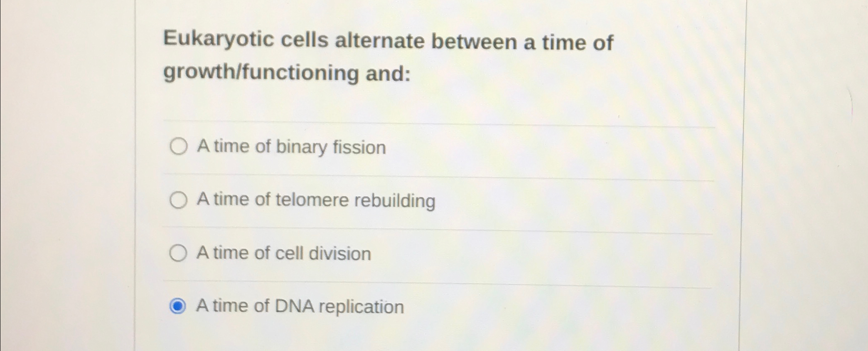This screenshot has height=351, width=868.
Task: Click the answer text 'A time of telomere rebuilding'
Action: (316, 200)
